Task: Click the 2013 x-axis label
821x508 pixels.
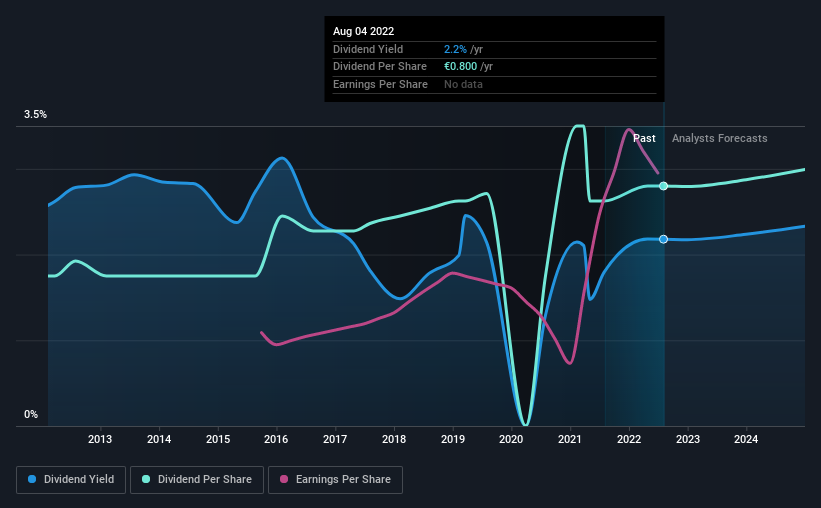Action: (99, 439)
